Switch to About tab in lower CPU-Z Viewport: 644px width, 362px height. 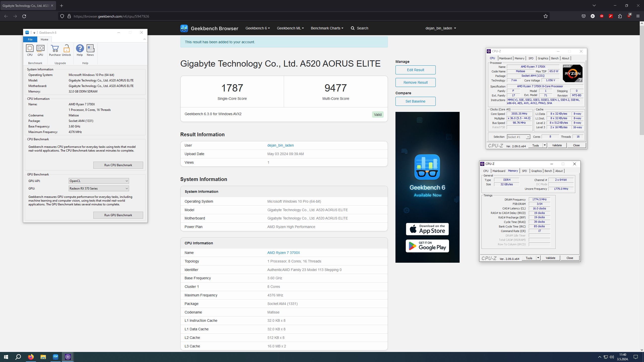(559, 171)
